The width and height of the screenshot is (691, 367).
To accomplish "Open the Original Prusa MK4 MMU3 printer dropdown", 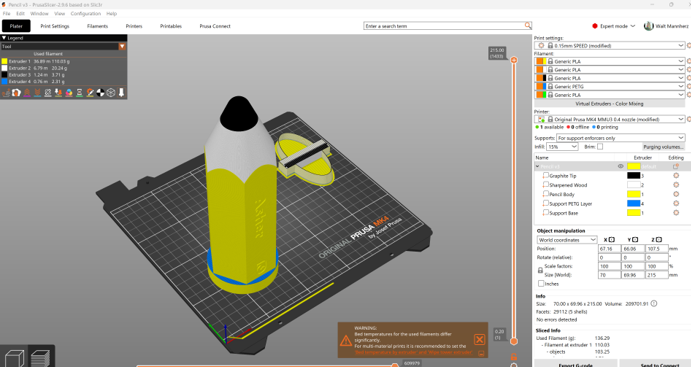I will click(609, 119).
